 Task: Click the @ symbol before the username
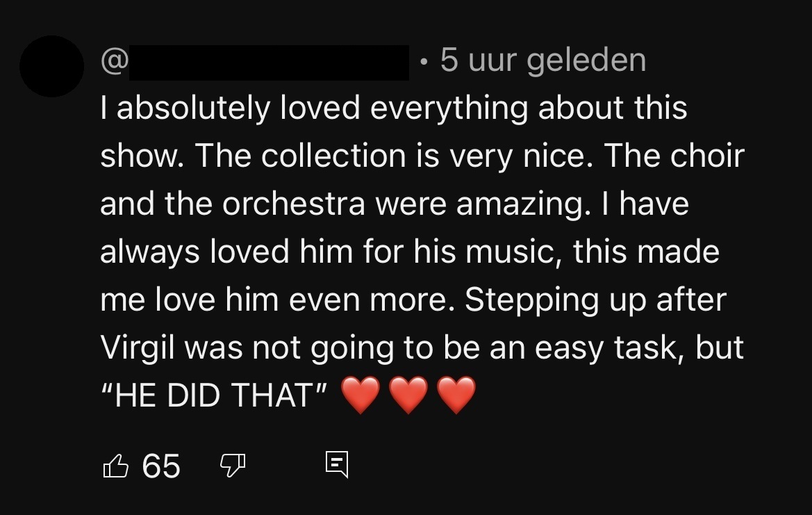115,61
